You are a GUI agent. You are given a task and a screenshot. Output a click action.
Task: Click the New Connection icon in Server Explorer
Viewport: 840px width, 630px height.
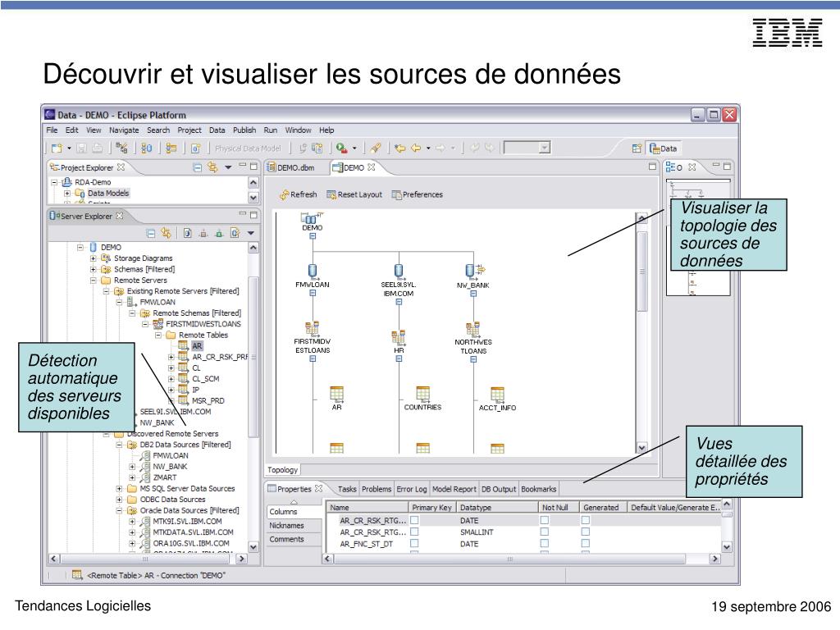click(x=187, y=233)
